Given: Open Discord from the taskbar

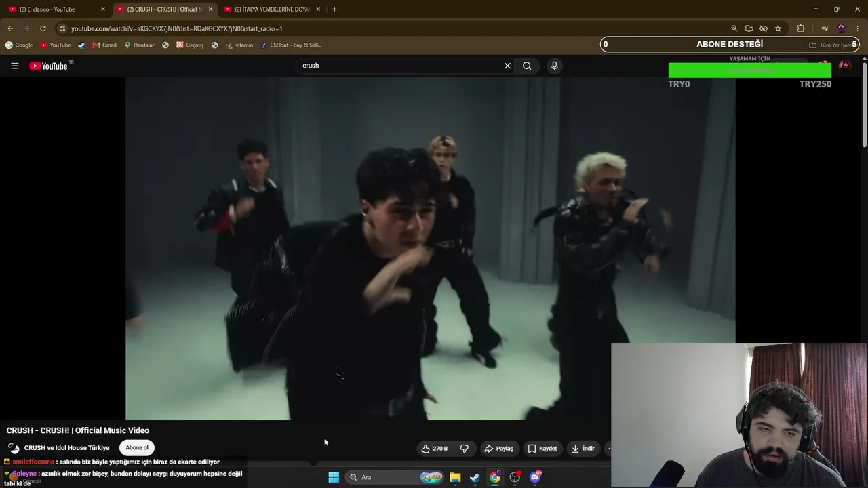Looking at the screenshot, I should [x=535, y=477].
